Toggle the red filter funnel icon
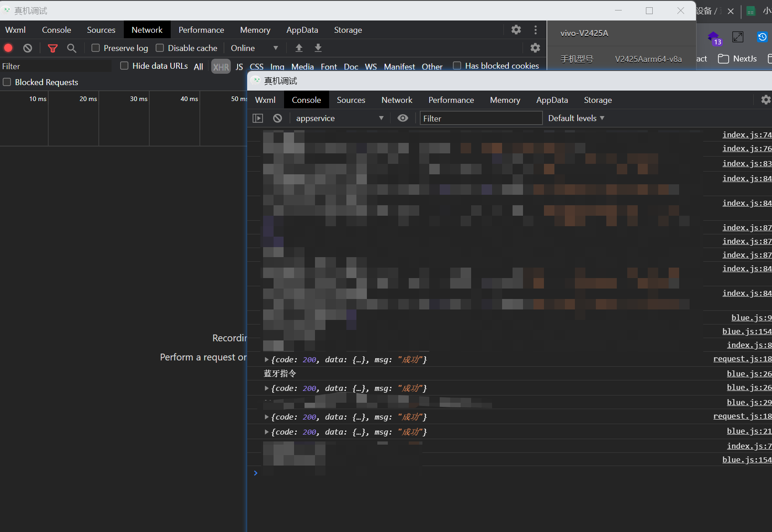 [x=53, y=48]
